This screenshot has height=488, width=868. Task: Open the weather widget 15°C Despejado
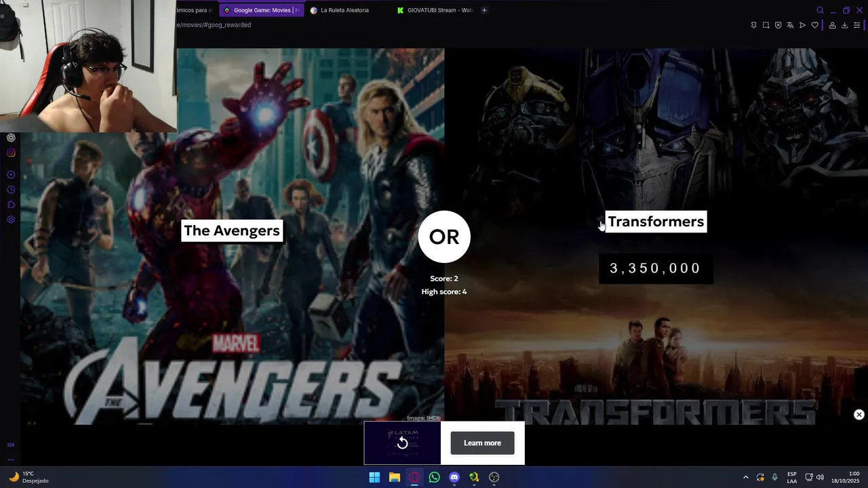(28, 477)
